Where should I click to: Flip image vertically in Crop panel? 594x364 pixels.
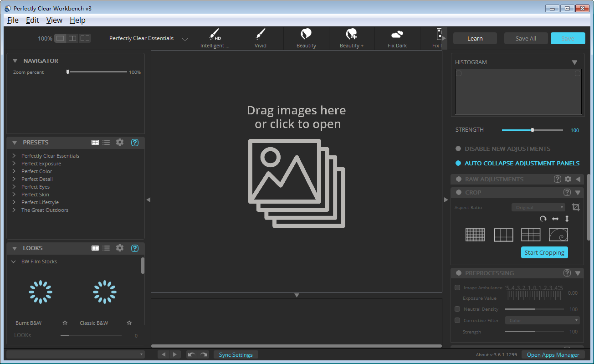point(567,219)
